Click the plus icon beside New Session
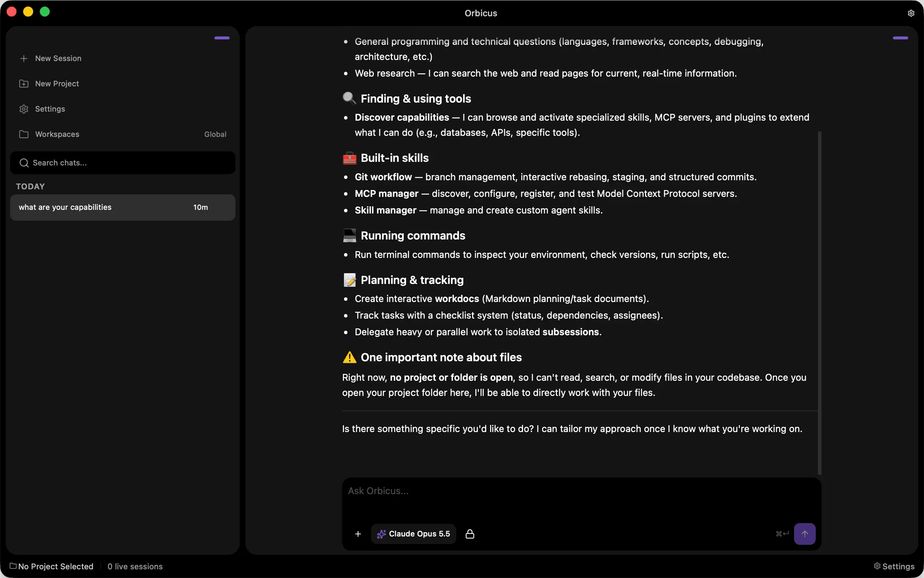This screenshot has width=924, height=578. [x=24, y=59]
